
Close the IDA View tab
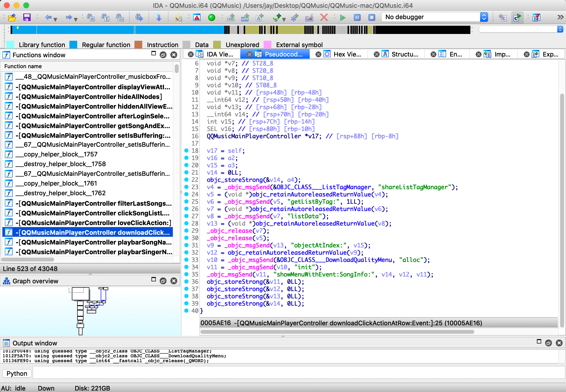point(191,54)
